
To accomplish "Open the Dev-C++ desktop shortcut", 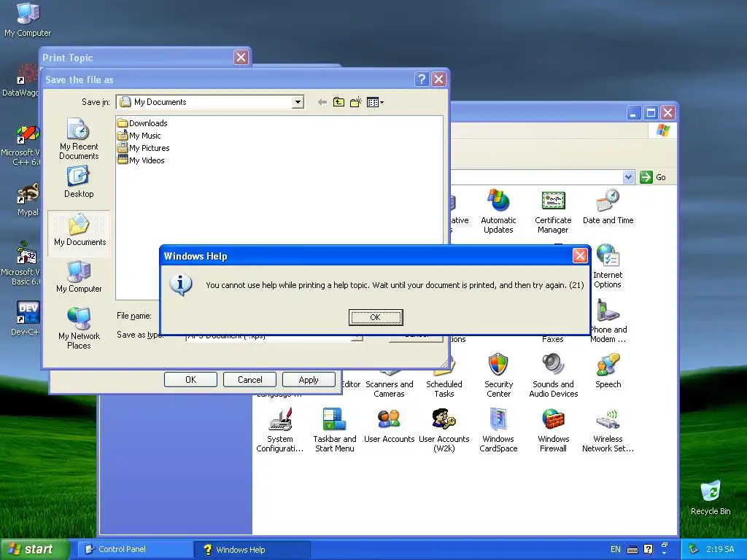I will [26, 318].
